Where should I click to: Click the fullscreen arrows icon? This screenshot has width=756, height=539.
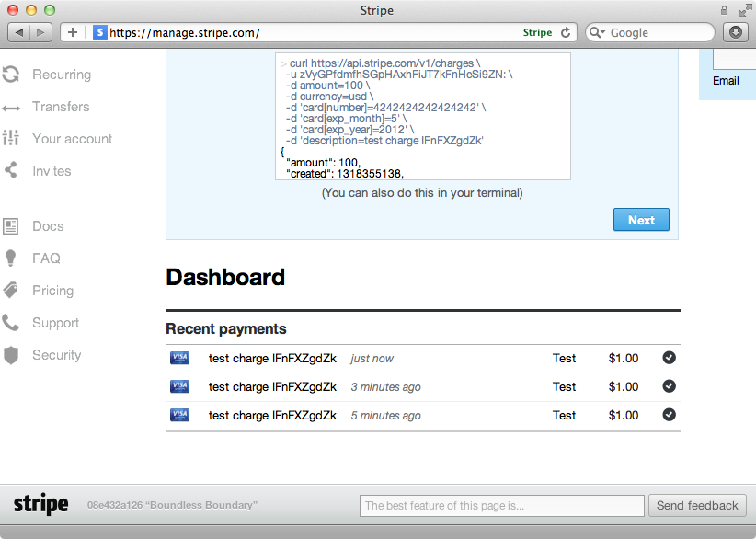click(745, 10)
